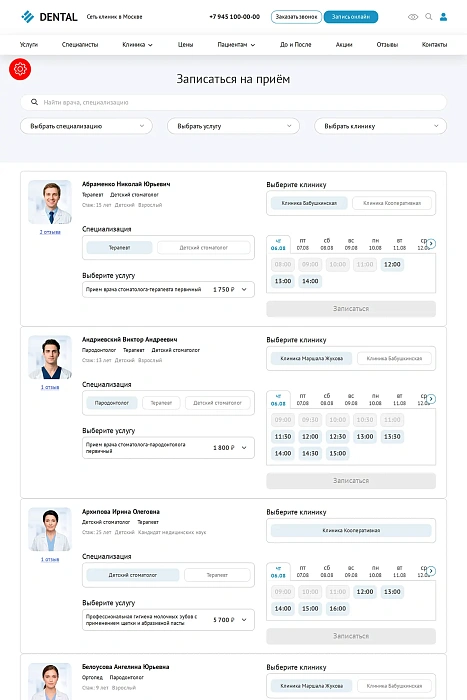Open 1 отзыв link under Архипова
This screenshot has height=700, width=467.
click(x=50, y=559)
